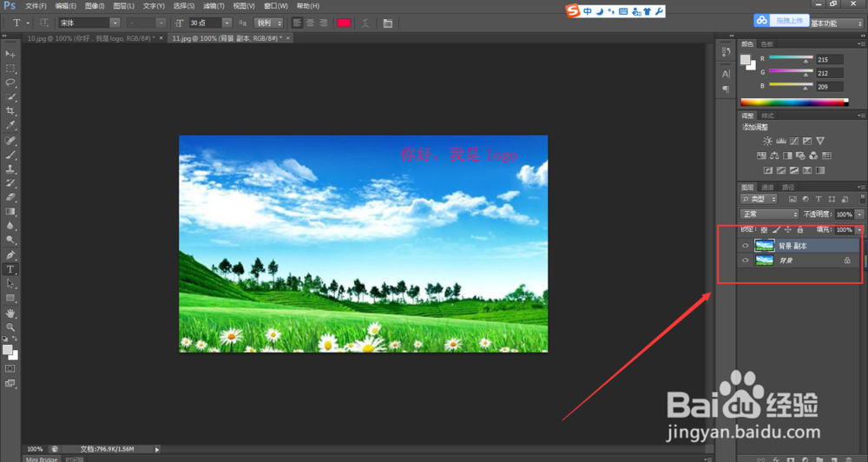The image size is (868, 462).
Task: Toggle the character and paragraph panels
Action: (387, 23)
